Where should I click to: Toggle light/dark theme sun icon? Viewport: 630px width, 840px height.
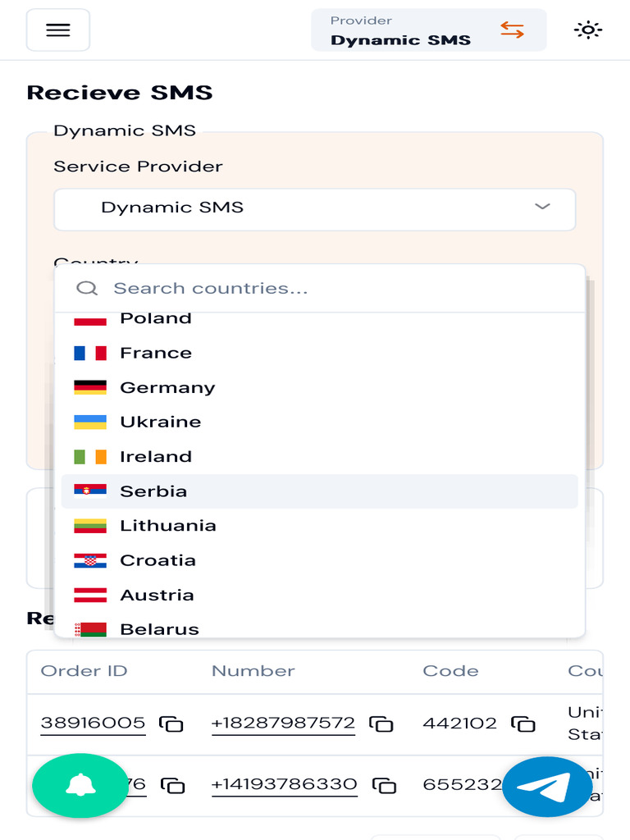[587, 30]
